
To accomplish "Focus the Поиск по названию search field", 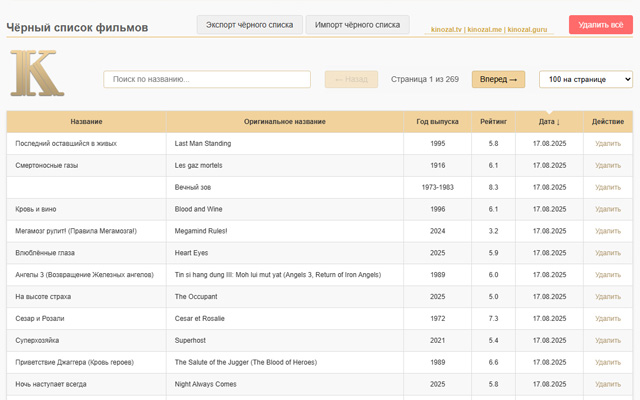I will pos(207,79).
